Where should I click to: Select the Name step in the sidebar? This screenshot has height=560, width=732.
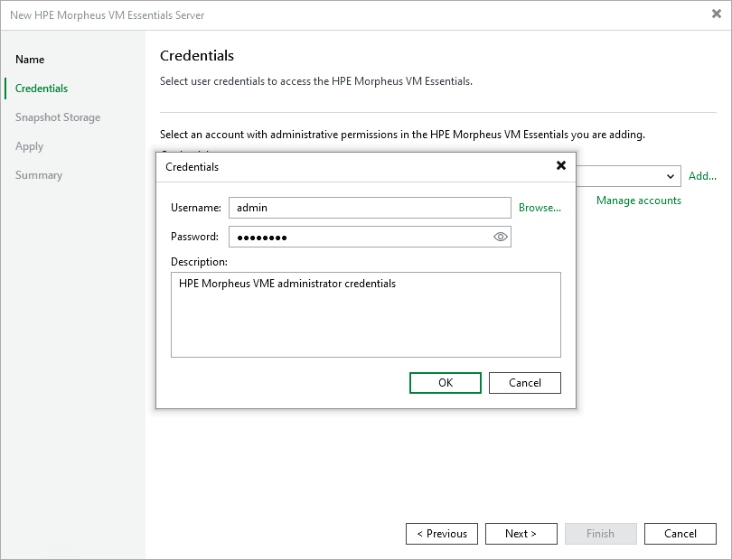pos(30,59)
